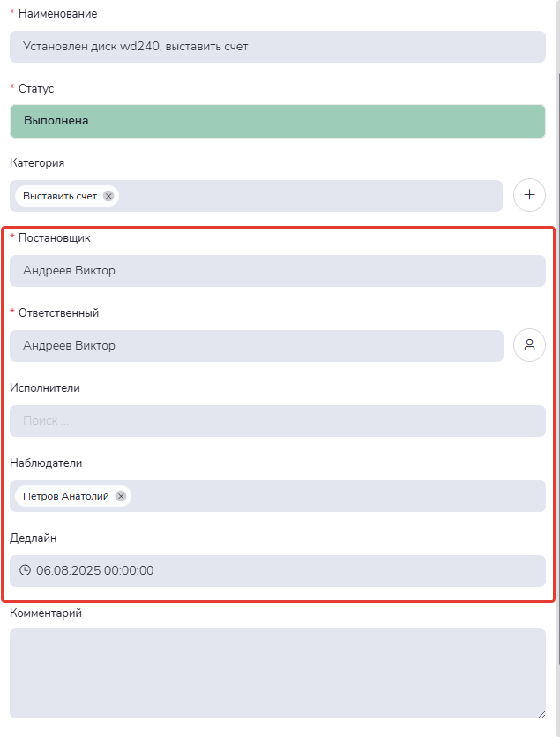This screenshot has height=737, width=560.
Task: Open the Ответственный selector field
Action: 256,346
